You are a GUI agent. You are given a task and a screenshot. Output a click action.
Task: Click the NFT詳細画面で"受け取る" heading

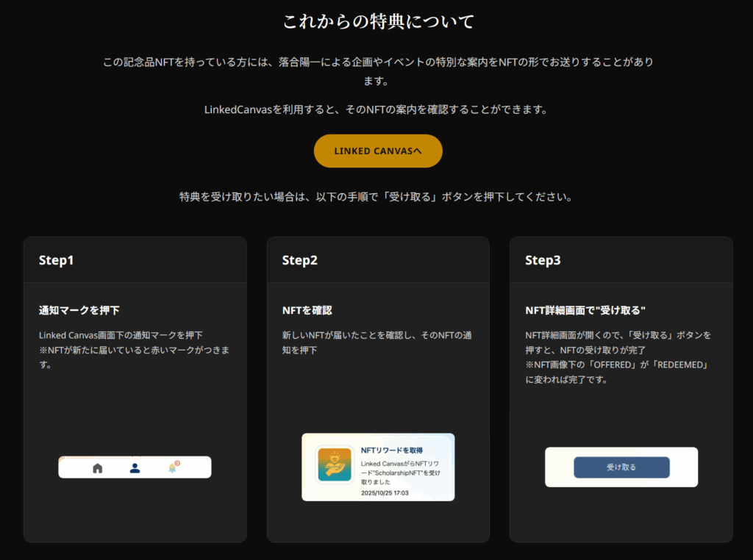[585, 310]
